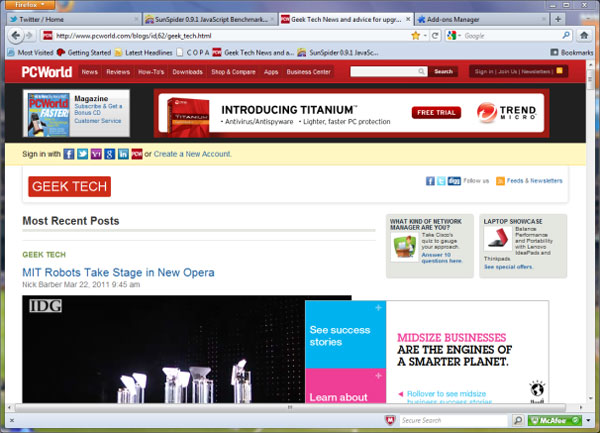The image size is (600, 433).
Task: Click the Google search magnifier icon
Action: 566,35
